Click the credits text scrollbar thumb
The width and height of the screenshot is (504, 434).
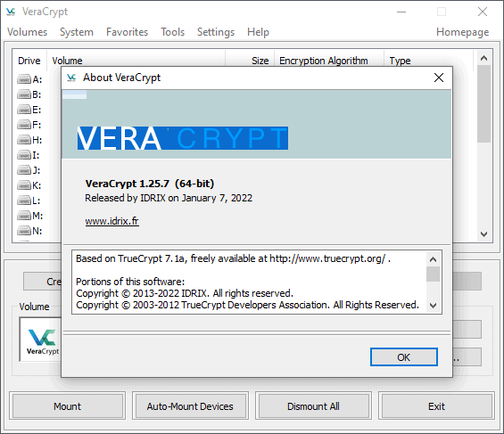tap(433, 274)
